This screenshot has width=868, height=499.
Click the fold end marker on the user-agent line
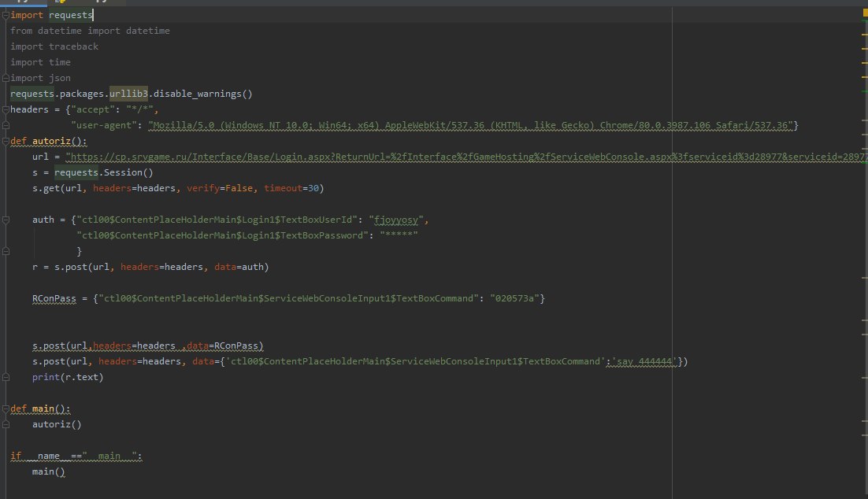[x=6, y=126]
